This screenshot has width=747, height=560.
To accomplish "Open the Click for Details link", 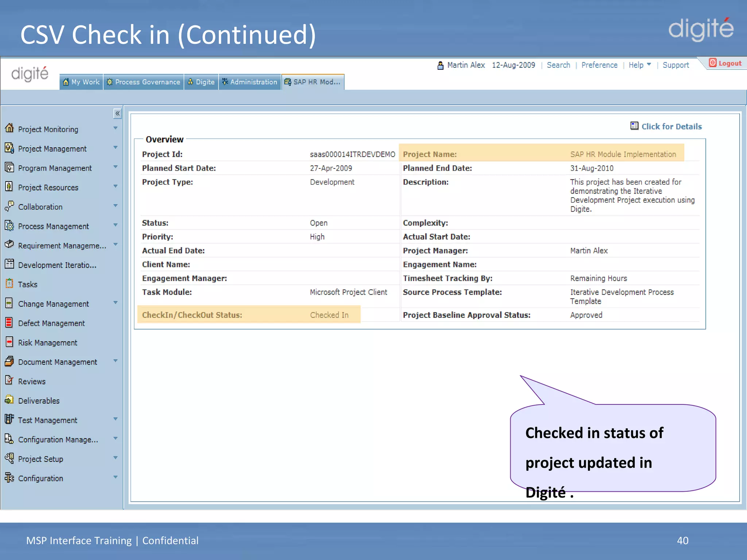I will (x=671, y=127).
